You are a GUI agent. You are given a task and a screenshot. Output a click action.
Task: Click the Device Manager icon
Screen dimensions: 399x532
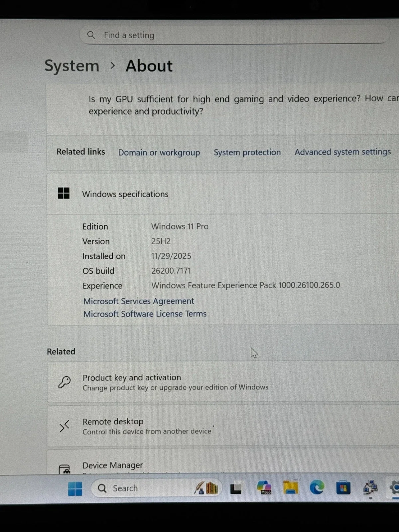point(65,469)
